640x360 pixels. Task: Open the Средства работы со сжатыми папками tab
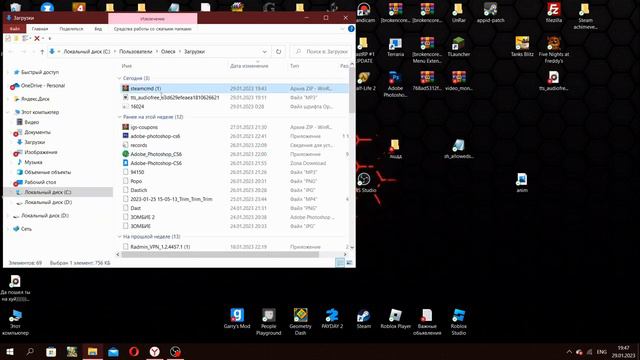click(x=152, y=29)
